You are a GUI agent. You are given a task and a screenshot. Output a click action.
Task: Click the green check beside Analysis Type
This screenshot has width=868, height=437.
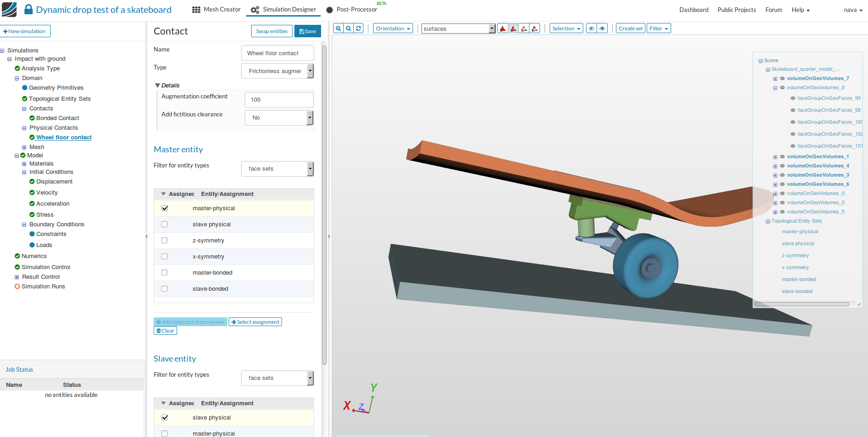pos(17,69)
